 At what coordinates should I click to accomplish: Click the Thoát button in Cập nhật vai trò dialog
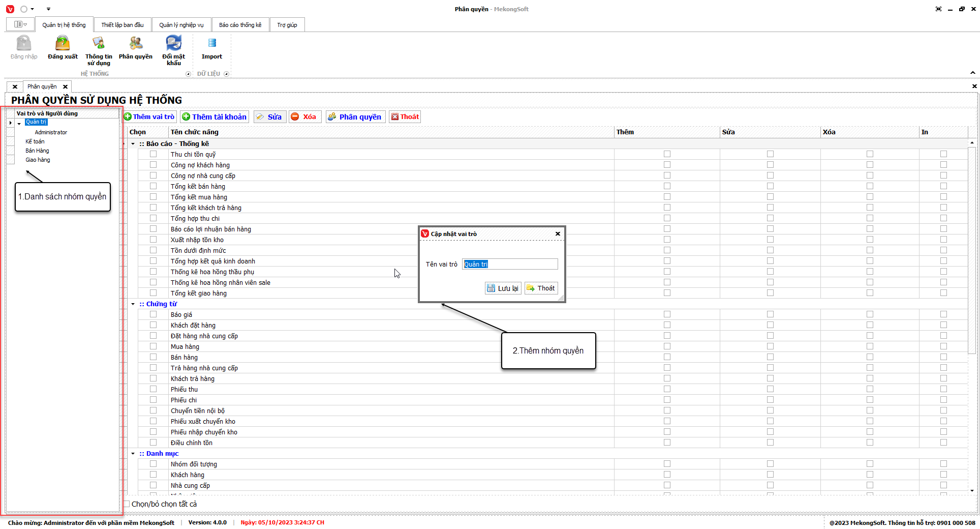click(541, 288)
